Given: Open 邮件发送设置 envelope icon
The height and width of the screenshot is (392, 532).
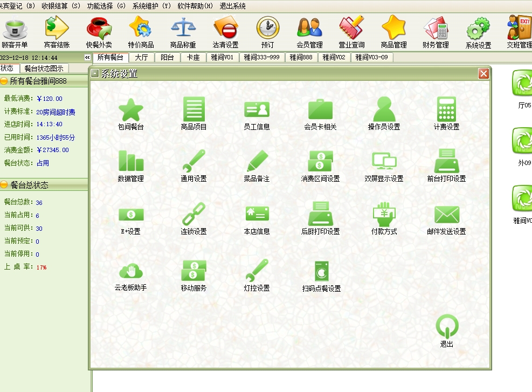Looking at the screenshot, I should pyautogui.click(x=446, y=215).
